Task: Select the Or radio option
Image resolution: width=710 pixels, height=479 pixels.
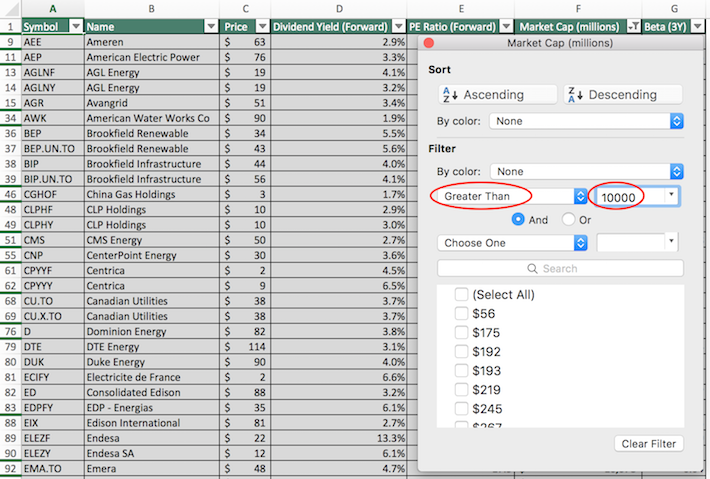Action: (x=569, y=219)
